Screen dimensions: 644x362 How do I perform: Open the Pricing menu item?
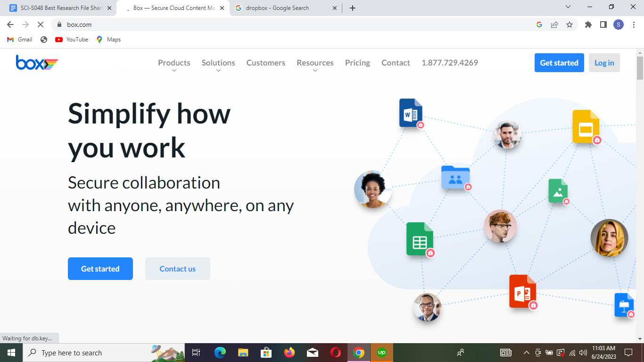pos(357,63)
